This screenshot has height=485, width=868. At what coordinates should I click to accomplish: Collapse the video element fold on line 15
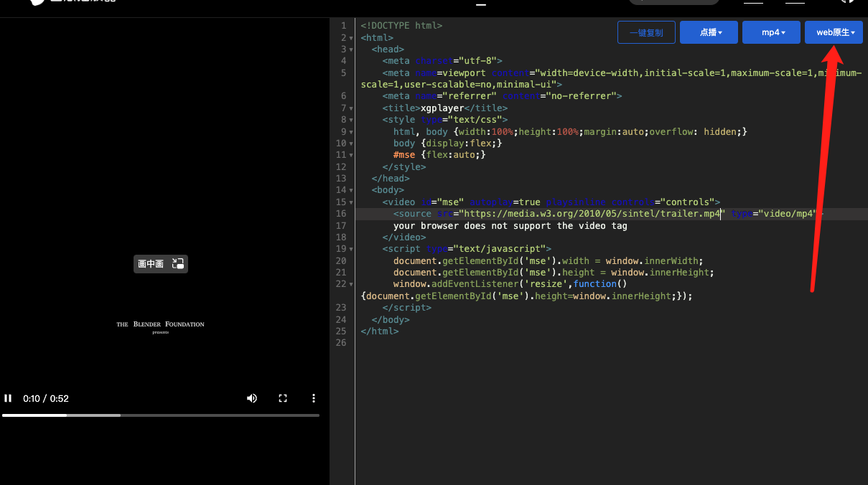[x=350, y=202]
